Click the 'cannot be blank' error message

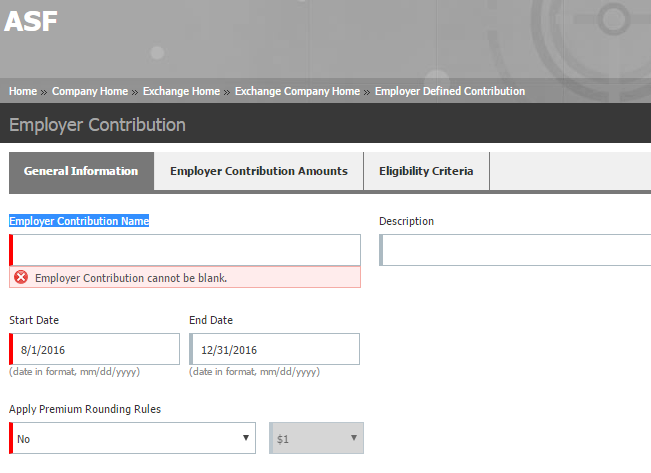(131, 277)
